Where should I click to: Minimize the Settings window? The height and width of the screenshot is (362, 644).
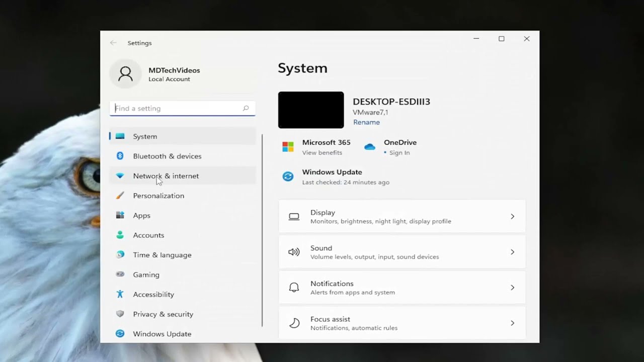click(x=476, y=39)
